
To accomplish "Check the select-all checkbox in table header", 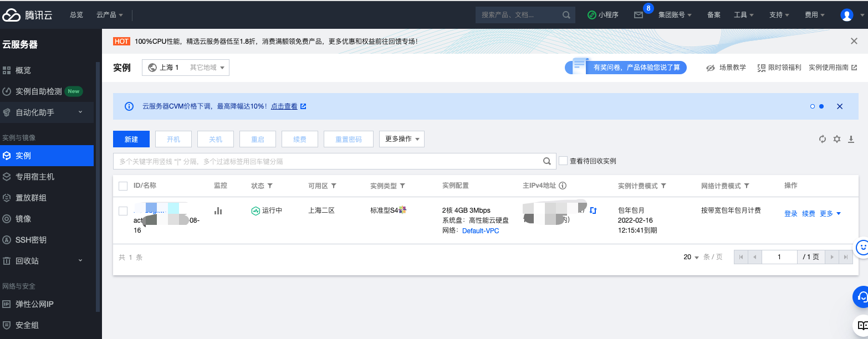I will click(123, 186).
